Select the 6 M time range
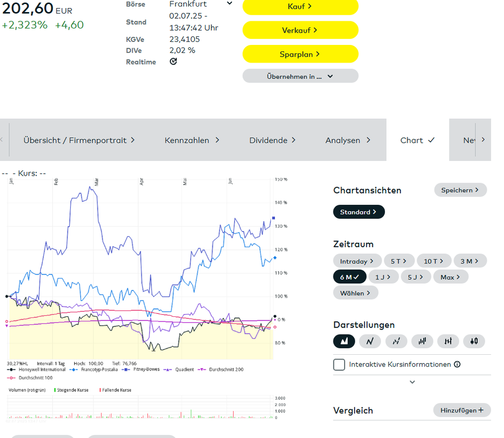The width and height of the screenshot is (504, 438). 349,277
